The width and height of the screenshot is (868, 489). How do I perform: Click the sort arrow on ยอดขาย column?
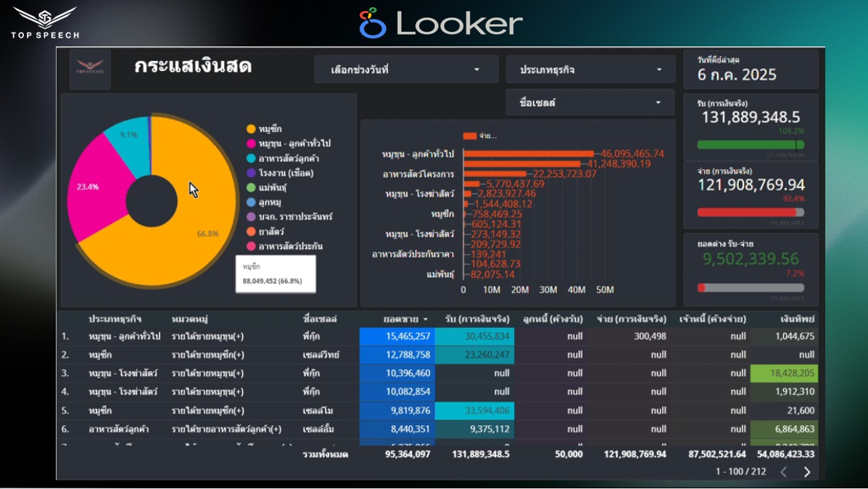tap(426, 319)
